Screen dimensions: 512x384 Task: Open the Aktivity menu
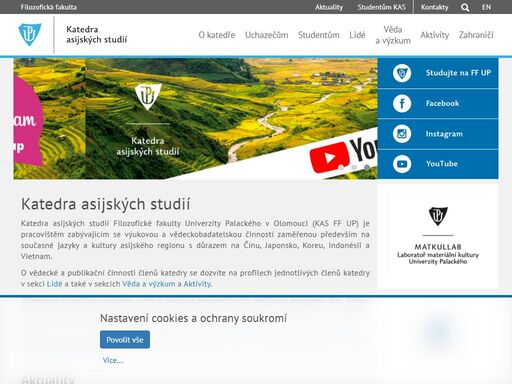click(x=434, y=35)
